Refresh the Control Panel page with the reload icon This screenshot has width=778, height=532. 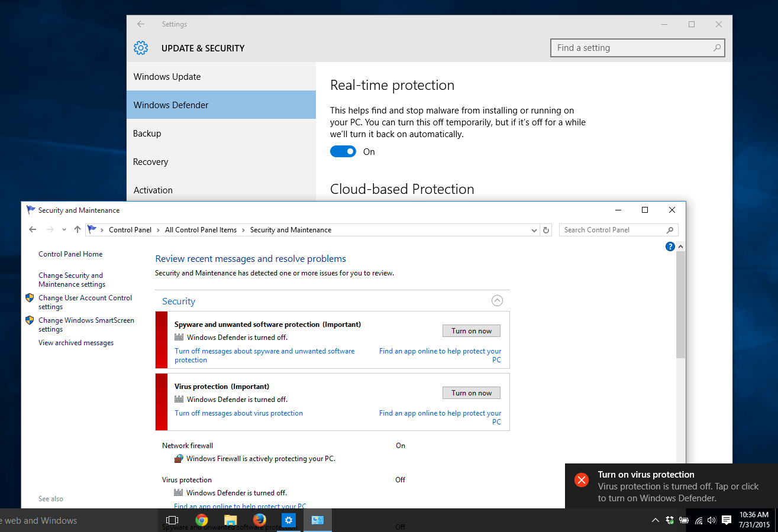click(545, 230)
